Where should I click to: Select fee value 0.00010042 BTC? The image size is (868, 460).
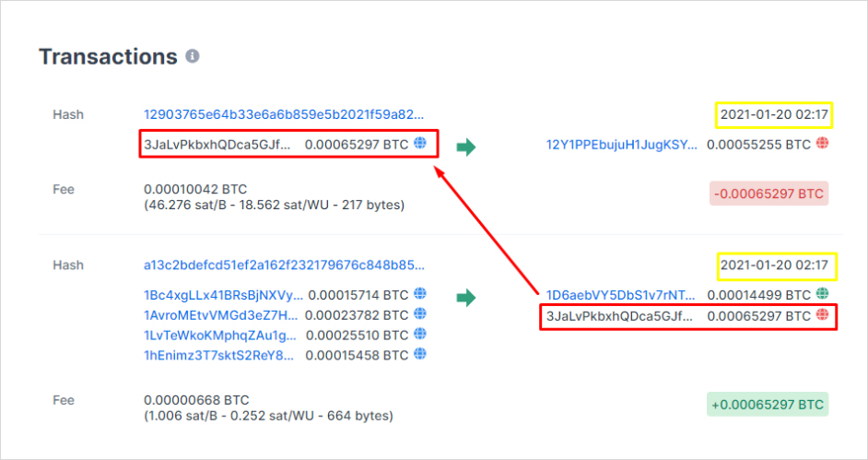click(x=195, y=189)
